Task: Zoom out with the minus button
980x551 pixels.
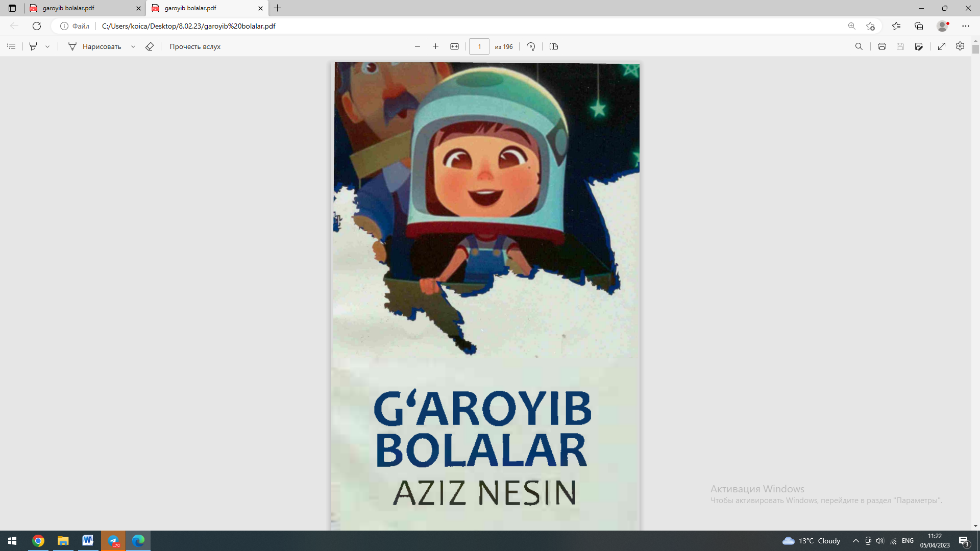Action: tap(418, 46)
